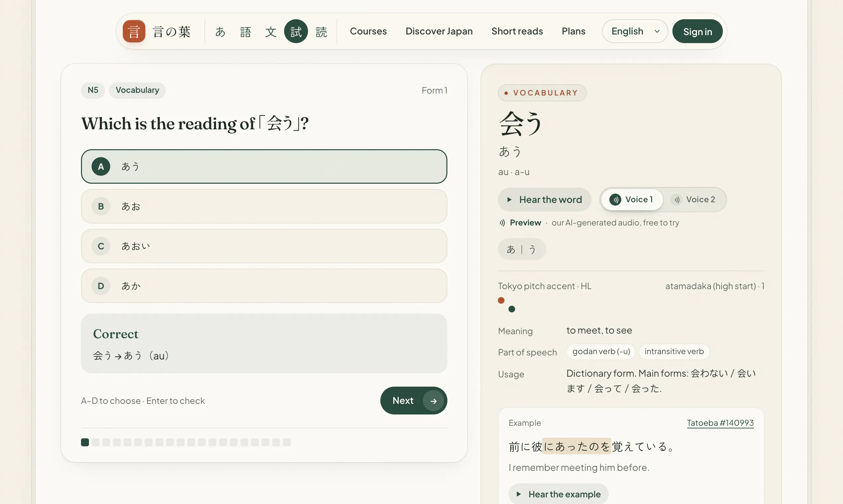Go to Short reads
Image resolution: width=843 pixels, height=504 pixels.
(517, 31)
